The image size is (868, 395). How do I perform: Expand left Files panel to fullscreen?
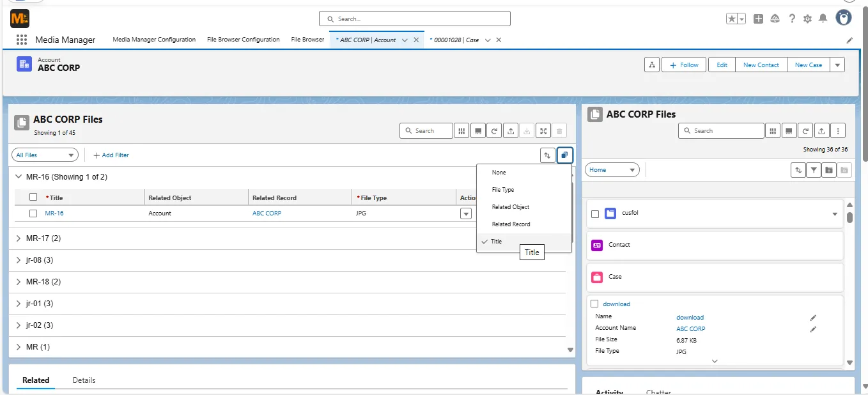click(543, 131)
